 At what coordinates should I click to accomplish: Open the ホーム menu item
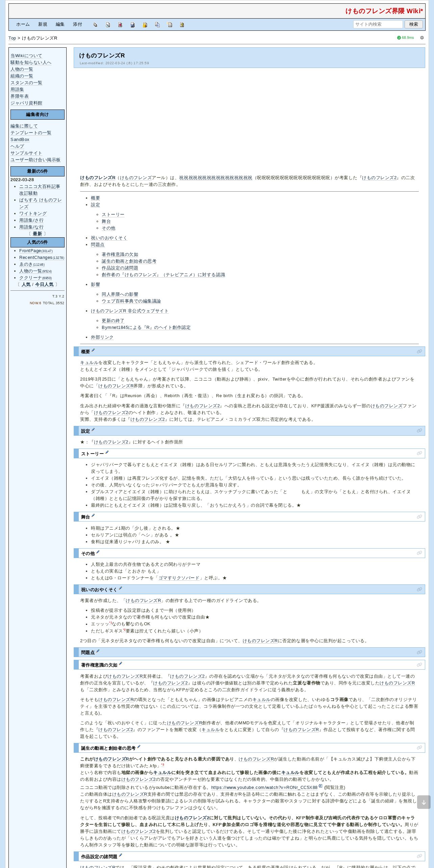(23, 24)
